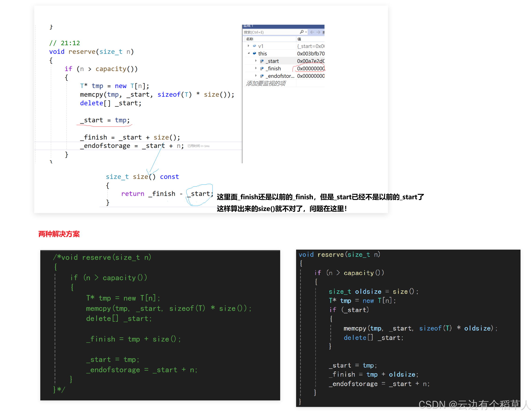
Task: Select the _finish value 0x00000000 cell
Action: [x=310, y=69]
